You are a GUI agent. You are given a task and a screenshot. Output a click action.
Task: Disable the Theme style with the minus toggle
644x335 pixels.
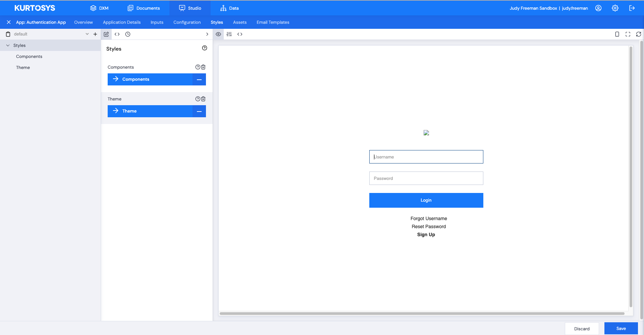(x=199, y=111)
